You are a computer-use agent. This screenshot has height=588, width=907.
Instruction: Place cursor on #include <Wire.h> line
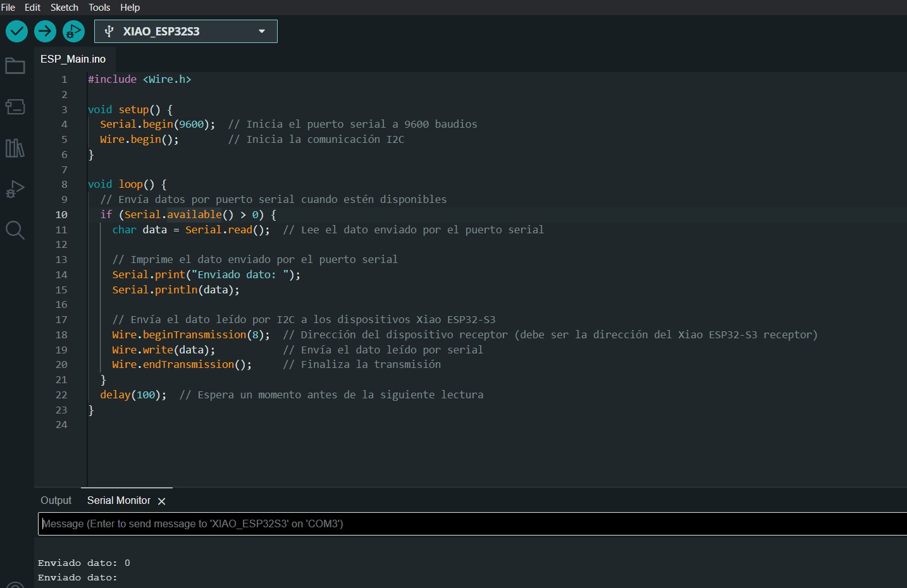click(139, 79)
